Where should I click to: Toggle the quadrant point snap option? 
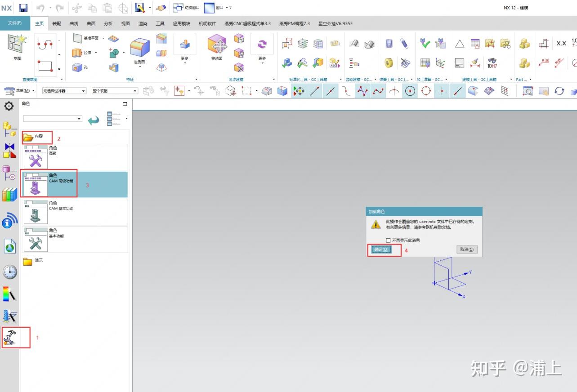(x=426, y=91)
